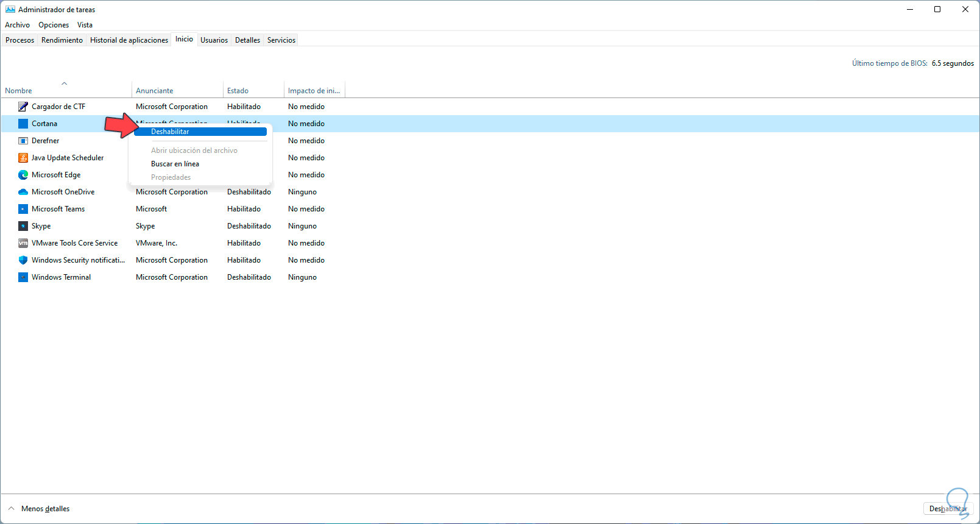Image resolution: width=980 pixels, height=524 pixels.
Task: Click the blue Cortana app icon
Action: point(23,124)
